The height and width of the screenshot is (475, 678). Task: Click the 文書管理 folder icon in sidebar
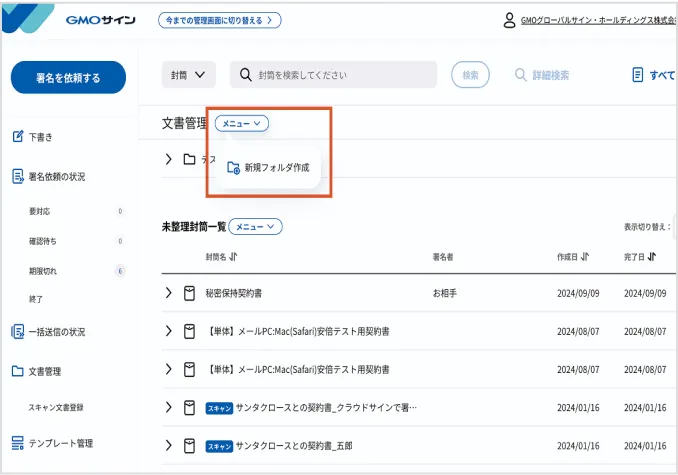pos(18,371)
